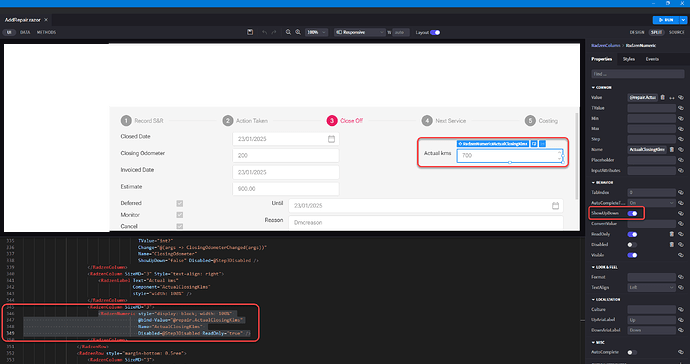Go to the Next Service step

click(x=444, y=121)
